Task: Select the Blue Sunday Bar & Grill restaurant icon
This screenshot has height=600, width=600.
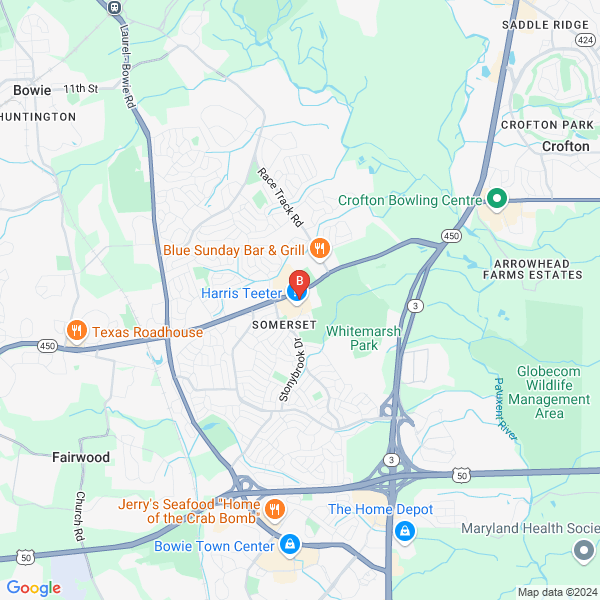Action: pyautogui.click(x=320, y=249)
